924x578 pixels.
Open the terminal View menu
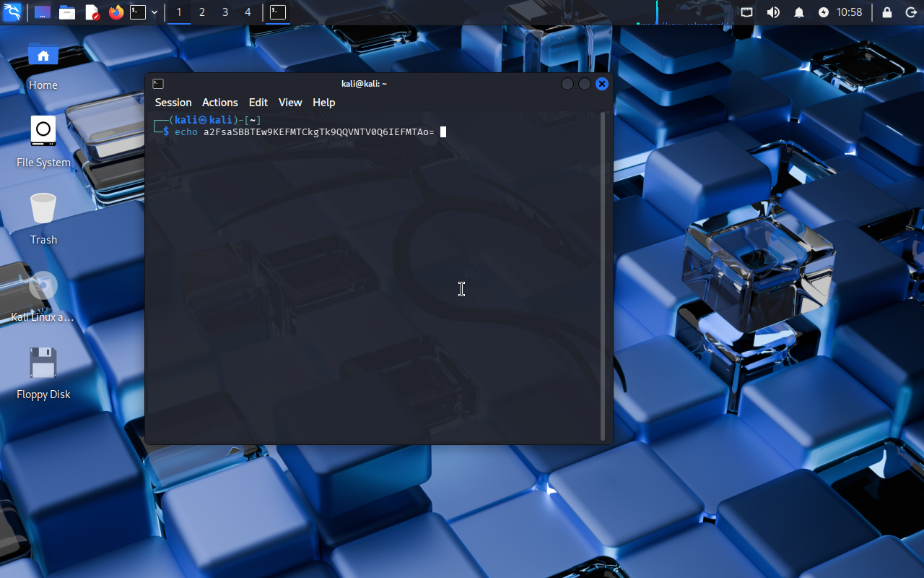coord(290,103)
